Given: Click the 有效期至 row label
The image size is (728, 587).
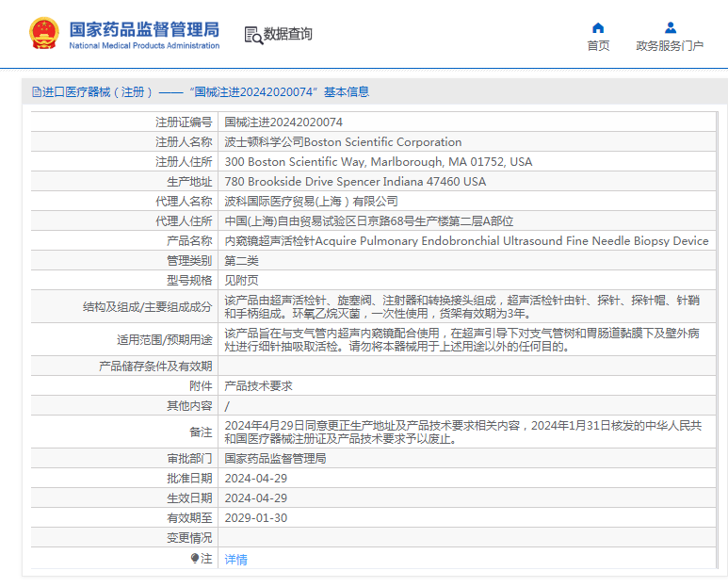Looking at the screenshot, I should click(189, 518).
